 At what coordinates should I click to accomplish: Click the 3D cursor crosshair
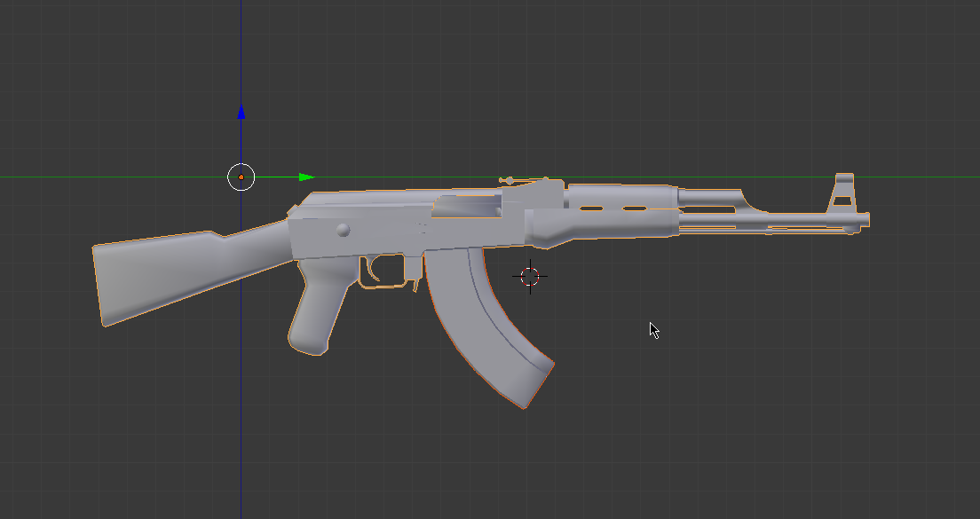(x=530, y=276)
